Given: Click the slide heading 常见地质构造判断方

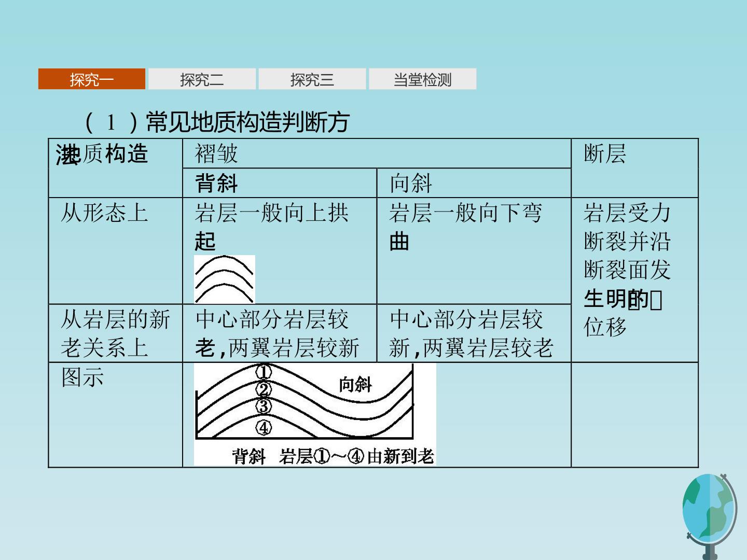Looking at the screenshot, I should click(x=217, y=122).
